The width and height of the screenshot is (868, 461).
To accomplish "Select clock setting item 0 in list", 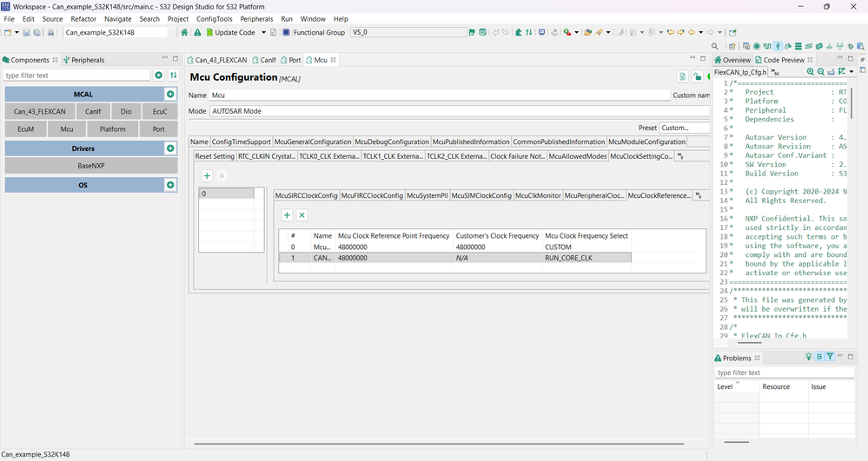I will [x=227, y=194].
